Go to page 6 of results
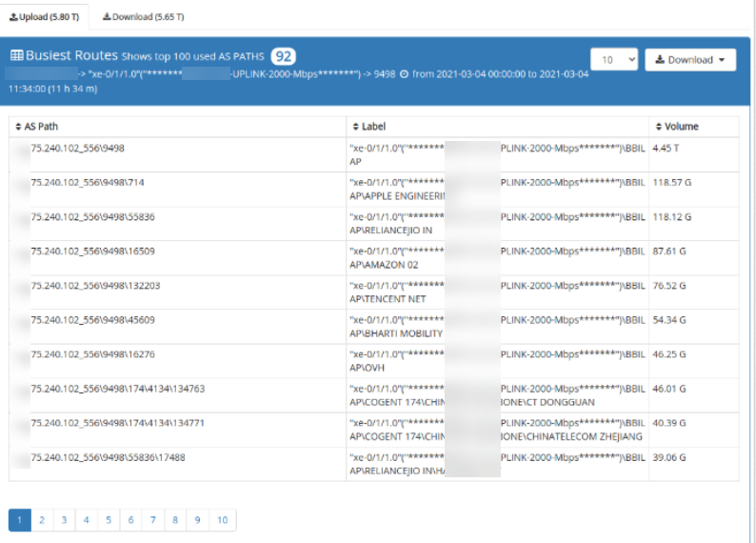The height and width of the screenshot is (543, 756). pyautogui.click(x=130, y=520)
